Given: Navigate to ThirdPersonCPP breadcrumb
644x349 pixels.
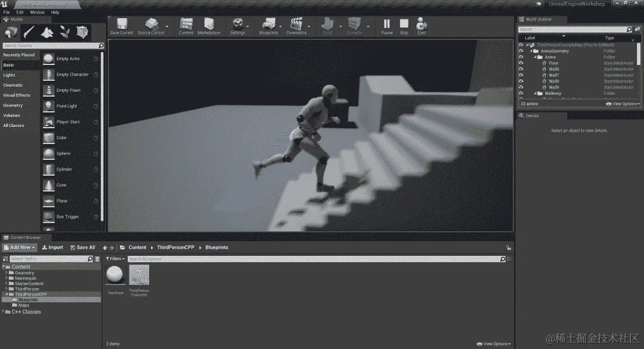Looking at the screenshot, I should pos(176,248).
